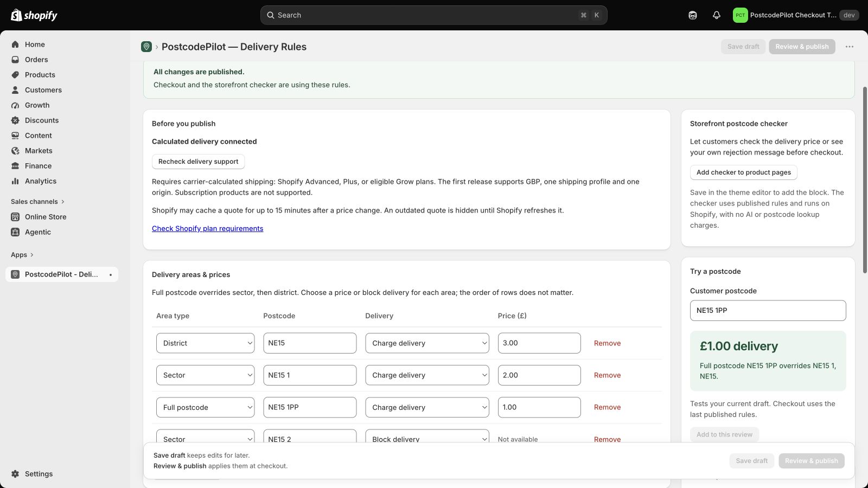The height and width of the screenshot is (488, 868).
Task: Click Save draft in the page header
Action: (x=743, y=47)
